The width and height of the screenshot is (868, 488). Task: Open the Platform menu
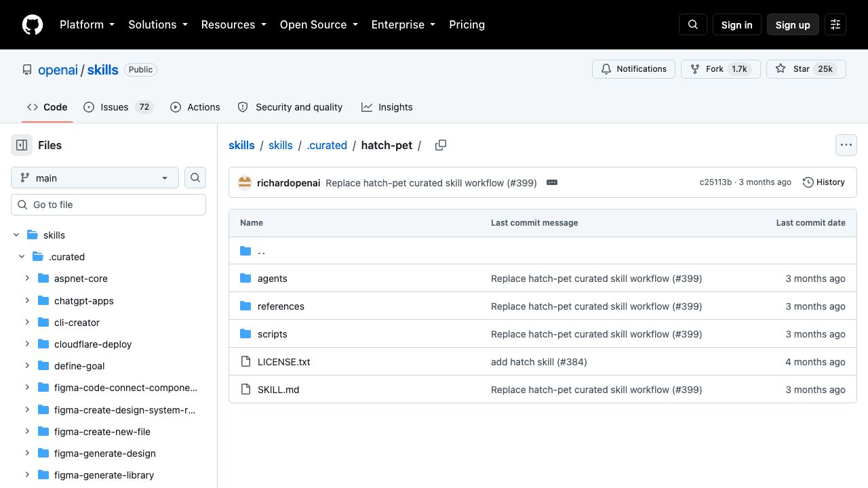pyautogui.click(x=87, y=24)
